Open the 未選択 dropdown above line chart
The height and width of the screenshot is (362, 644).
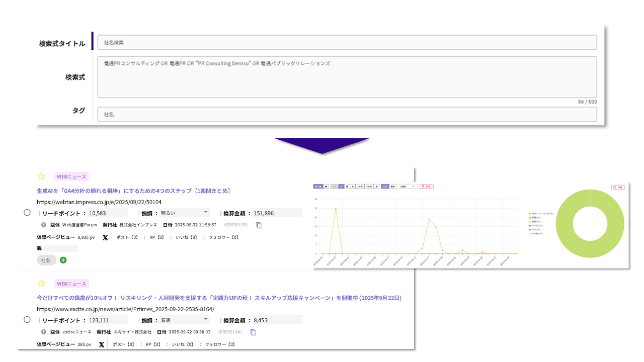[x=408, y=186]
